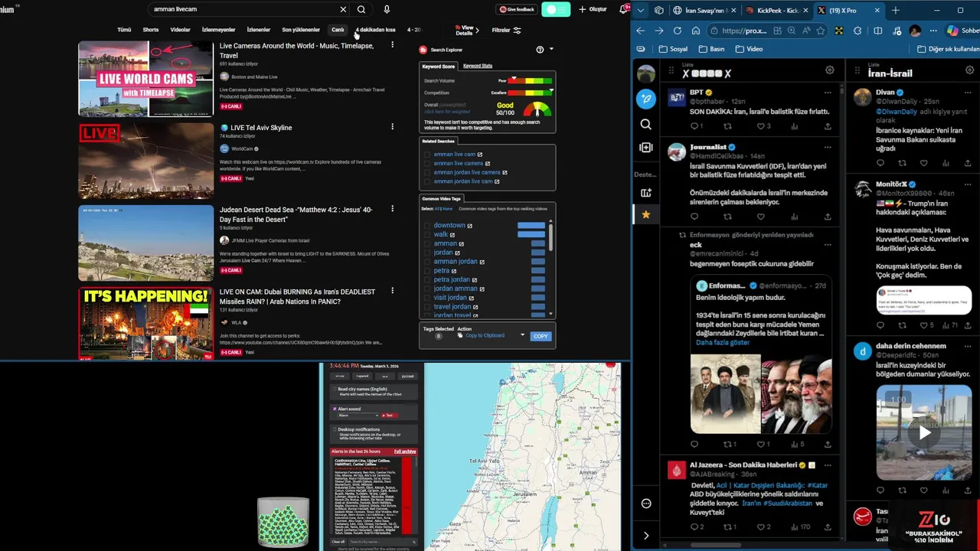980x551 pixels.
Task: Share the Al Jazeera breaking news post
Action: [828, 527]
